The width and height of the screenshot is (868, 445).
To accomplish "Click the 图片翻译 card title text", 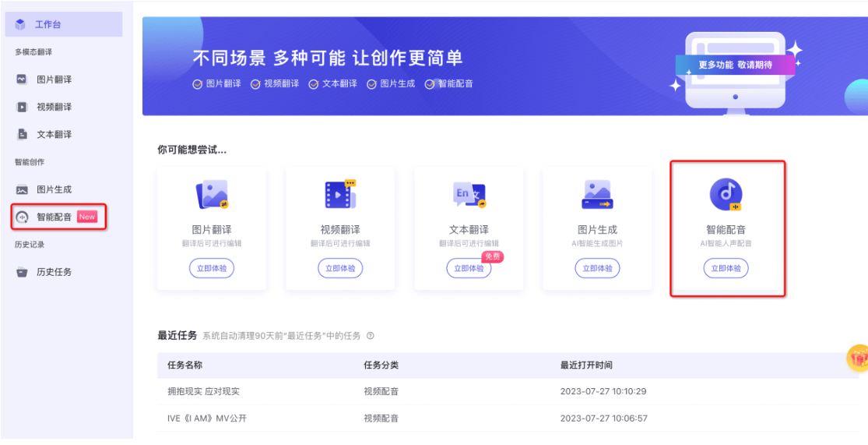I will pyautogui.click(x=212, y=230).
